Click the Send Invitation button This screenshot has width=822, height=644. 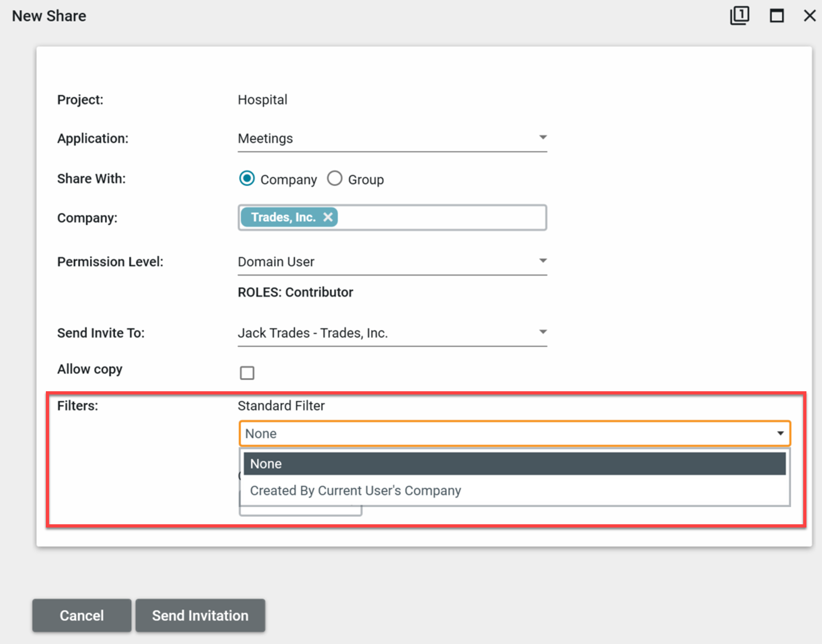pyautogui.click(x=200, y=615)
